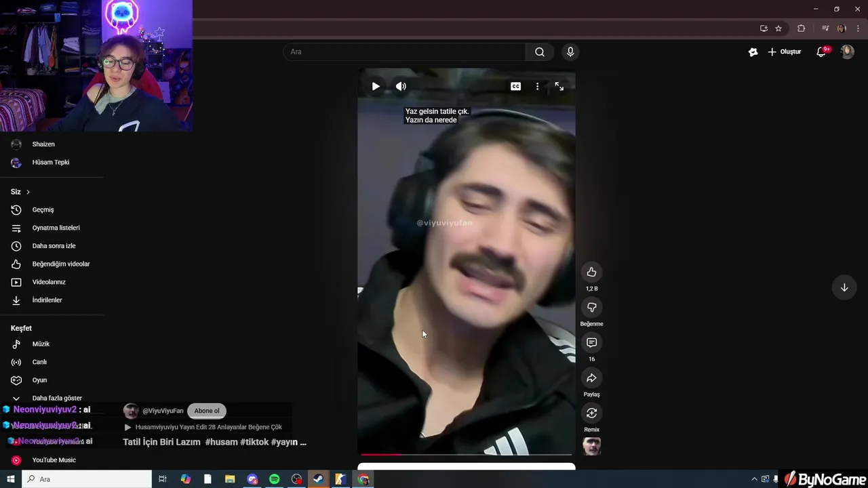Open the comments with 16 replies
Image resolution: width=868 pixels, height=488 pixels.
coord(591,342)
